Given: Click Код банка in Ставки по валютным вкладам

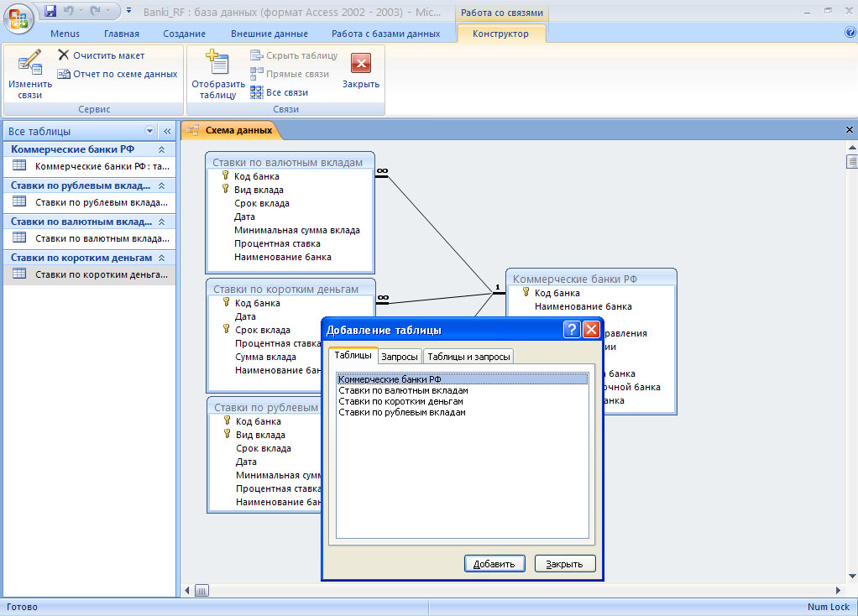Looking at the screenshot, I should point(257,176).
